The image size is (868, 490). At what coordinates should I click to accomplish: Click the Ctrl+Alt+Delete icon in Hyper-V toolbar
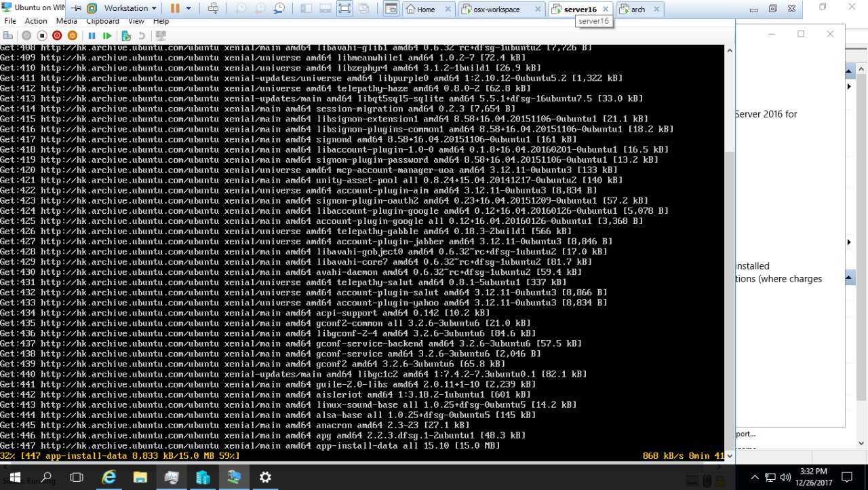pyautogui.click(x=9, y=35)
